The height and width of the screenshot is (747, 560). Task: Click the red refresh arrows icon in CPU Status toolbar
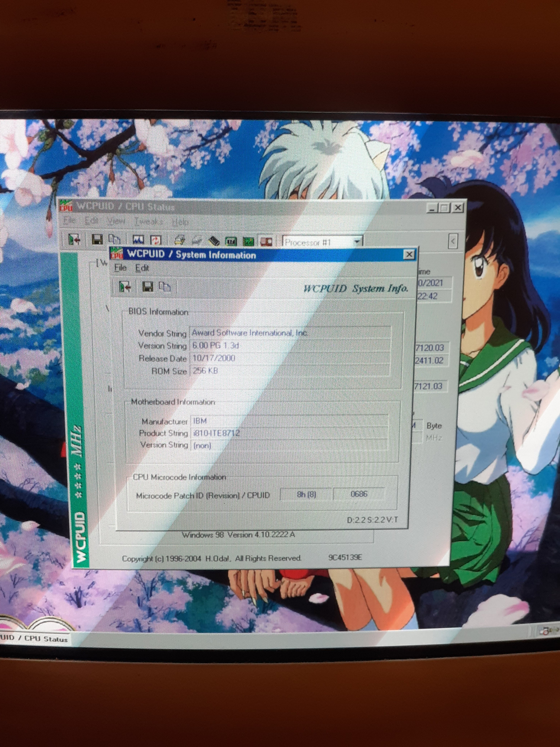[x=156, y=240]
